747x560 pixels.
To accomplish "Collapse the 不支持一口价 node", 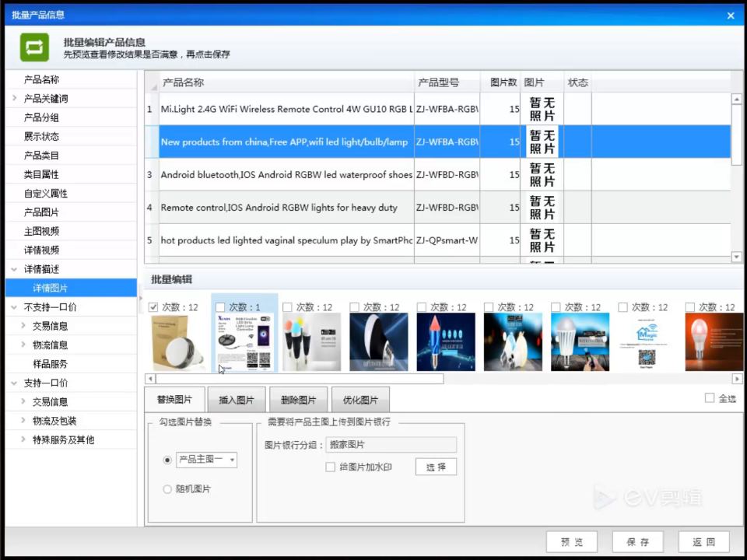I will (x=14, y=307).
